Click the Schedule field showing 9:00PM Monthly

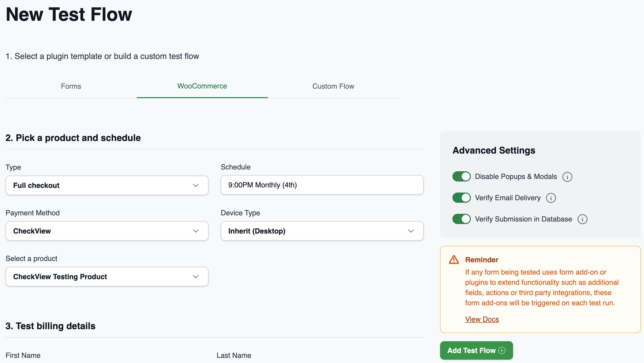click(322, 185)
